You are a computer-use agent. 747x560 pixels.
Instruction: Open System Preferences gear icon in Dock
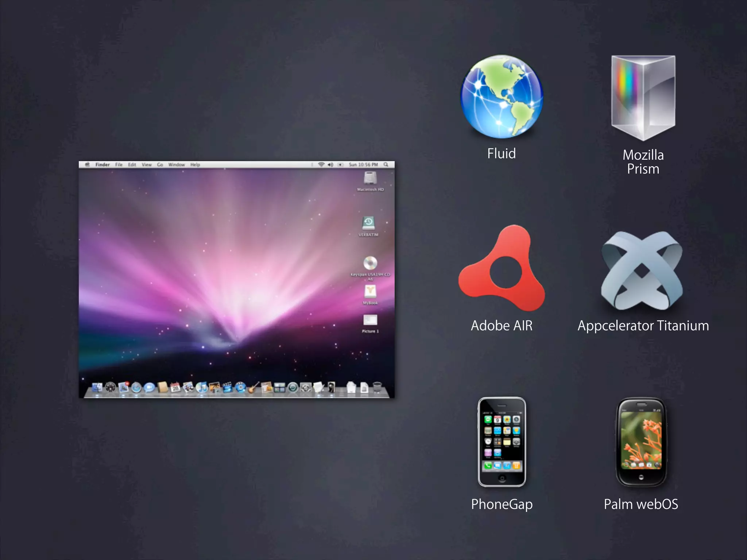click(306, 387)
